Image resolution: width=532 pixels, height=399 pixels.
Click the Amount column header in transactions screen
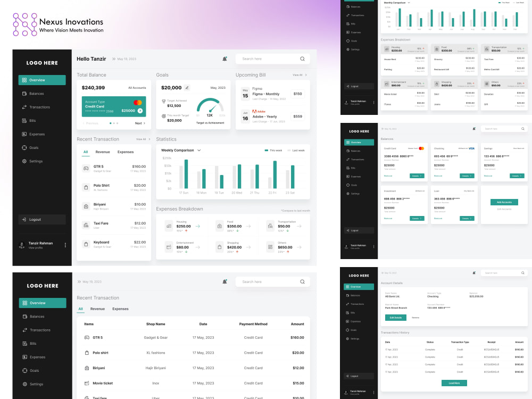pyautogui.click(x=297, y=325)
